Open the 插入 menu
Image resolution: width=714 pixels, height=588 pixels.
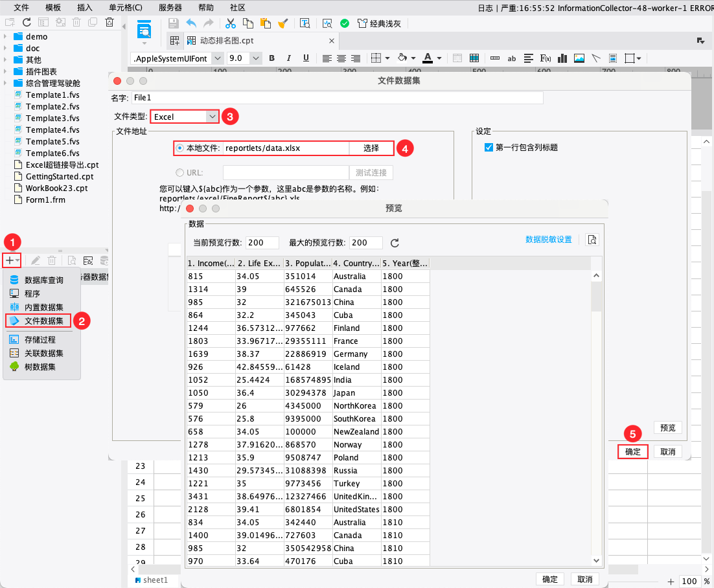[85, 7]
